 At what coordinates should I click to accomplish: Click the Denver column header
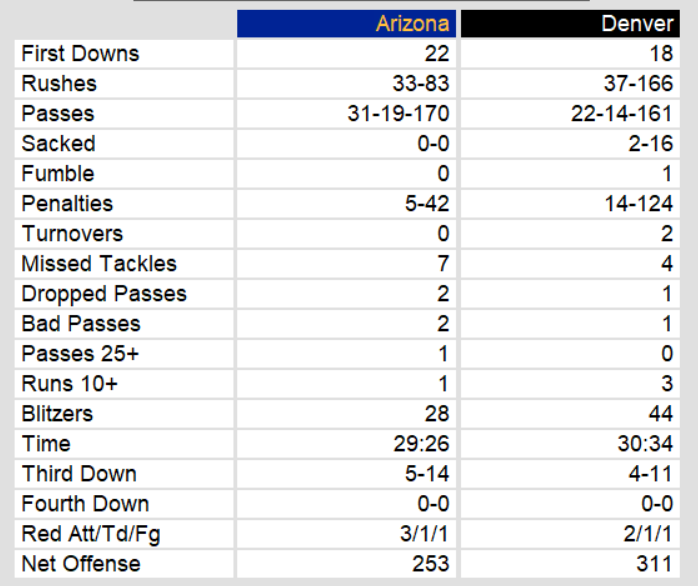(x=637, y=23)
